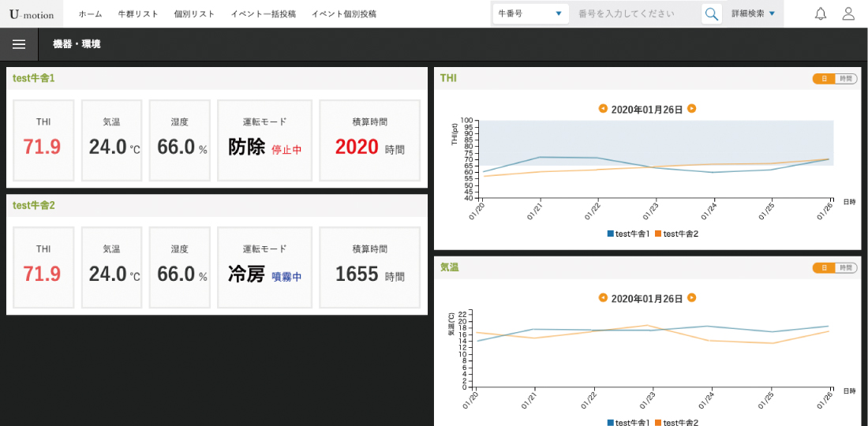Viewport: 868px width, 426px height.
Task: Click test牛舎1 legend swatch in THI chart
Action: pos(611,234)
